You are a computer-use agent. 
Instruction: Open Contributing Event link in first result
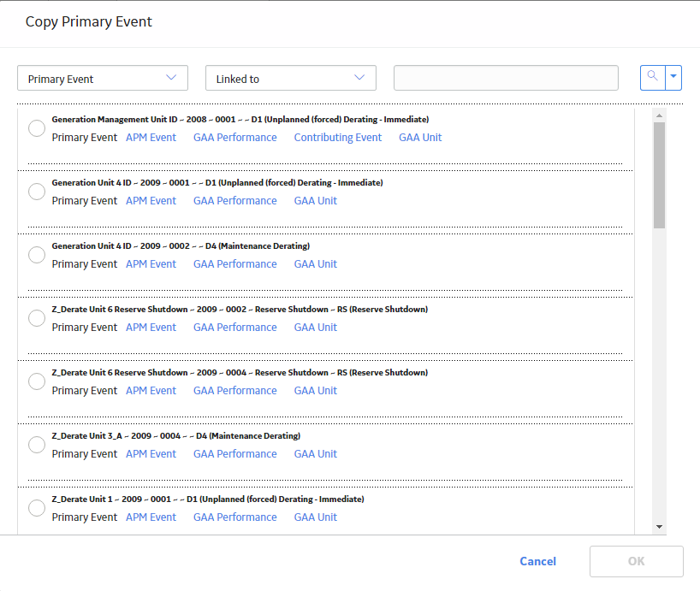pos(337,138)
